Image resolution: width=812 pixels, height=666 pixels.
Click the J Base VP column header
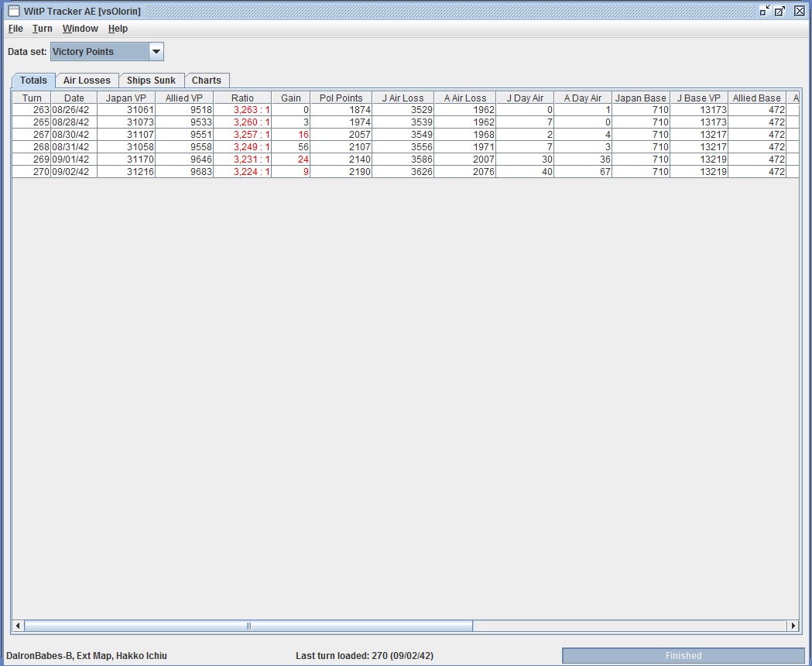(698, 98)
